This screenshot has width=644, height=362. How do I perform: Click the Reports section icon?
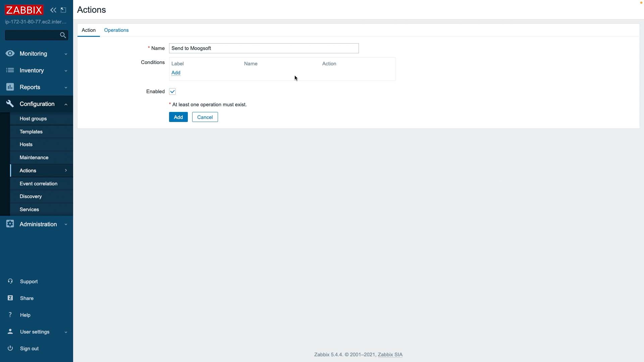10,86
